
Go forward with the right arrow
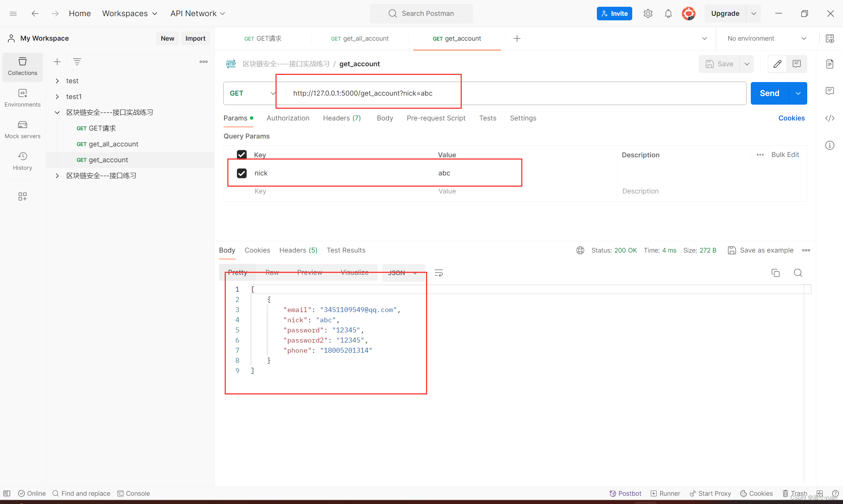click(x=55, y=14)
